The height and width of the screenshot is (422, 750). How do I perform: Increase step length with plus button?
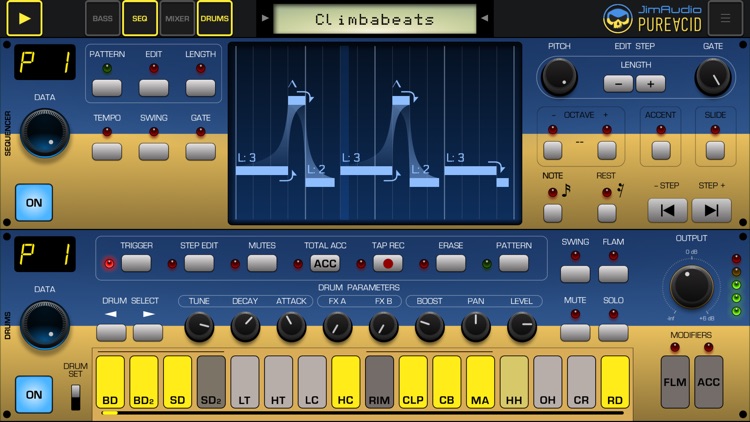tap(651, 84)
